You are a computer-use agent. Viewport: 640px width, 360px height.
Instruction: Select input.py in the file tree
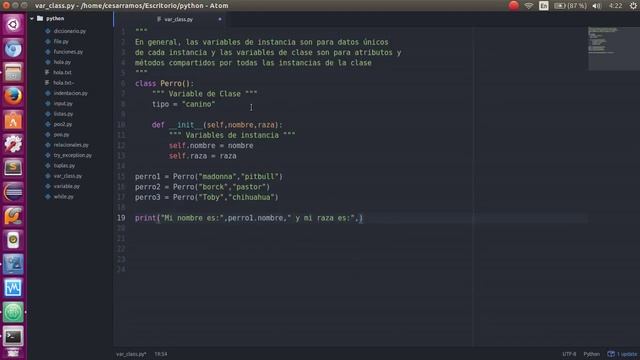click(x=63, y=104)
